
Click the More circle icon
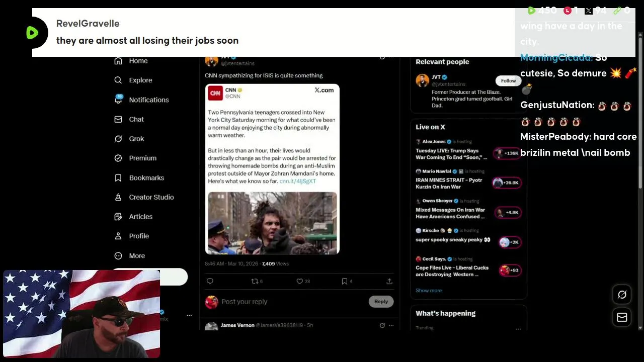pyautogui.click(x=118, y=255)
